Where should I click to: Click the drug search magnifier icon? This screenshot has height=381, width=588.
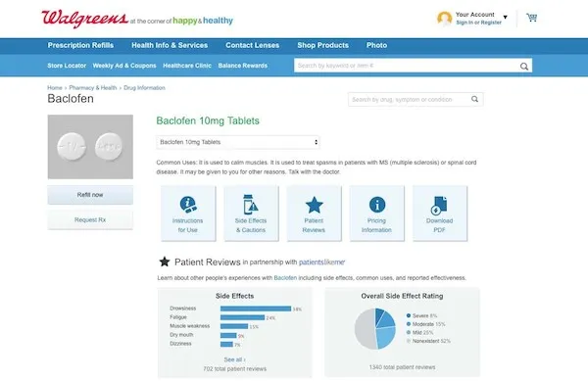[474, 99]
